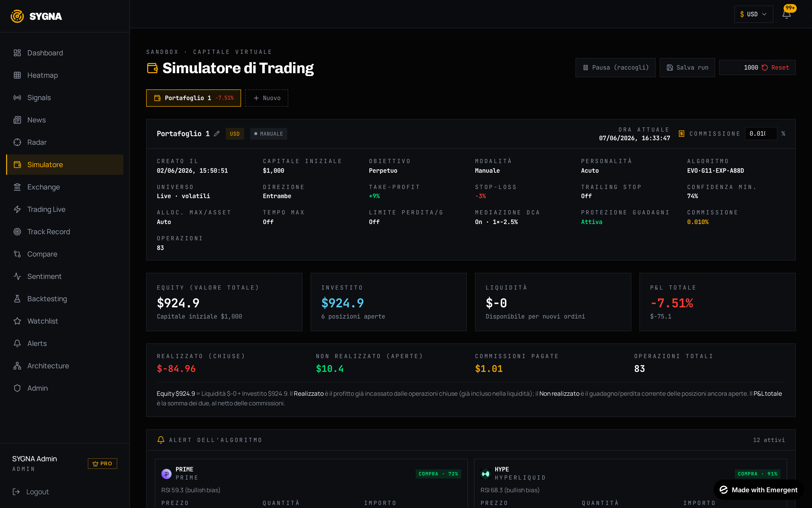The height and width of the screenshot is (508, 812).
Task: Click Protezione Guadagni 'Attiva' value
Action: tap(591, 222)
